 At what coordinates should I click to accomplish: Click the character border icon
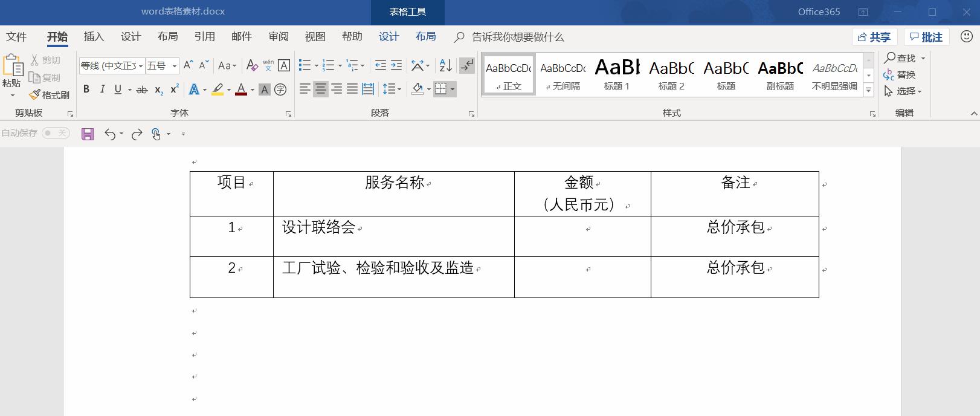pos(284,65)
